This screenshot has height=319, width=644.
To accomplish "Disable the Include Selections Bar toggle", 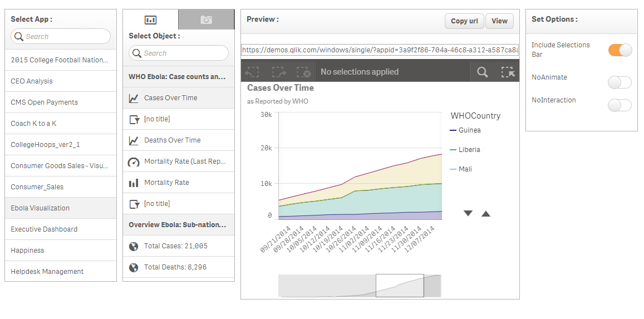I will pyautogui.click(x=620, y=50).
